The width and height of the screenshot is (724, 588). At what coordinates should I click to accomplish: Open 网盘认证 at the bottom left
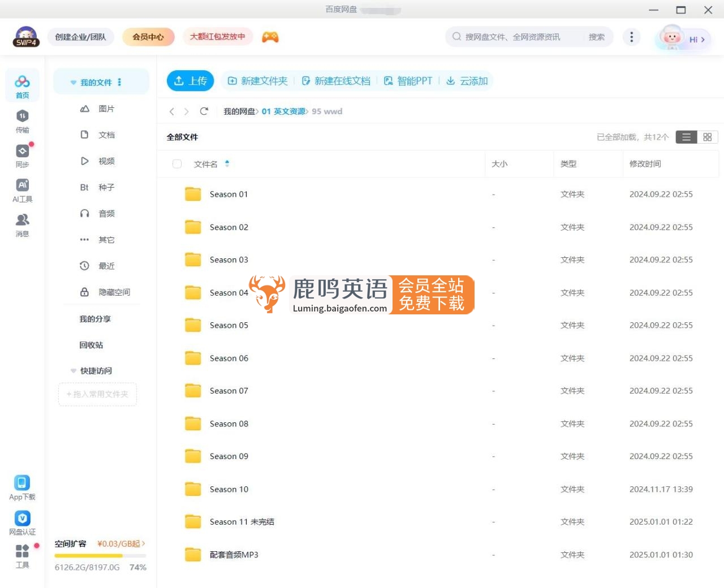coord(22,521)
